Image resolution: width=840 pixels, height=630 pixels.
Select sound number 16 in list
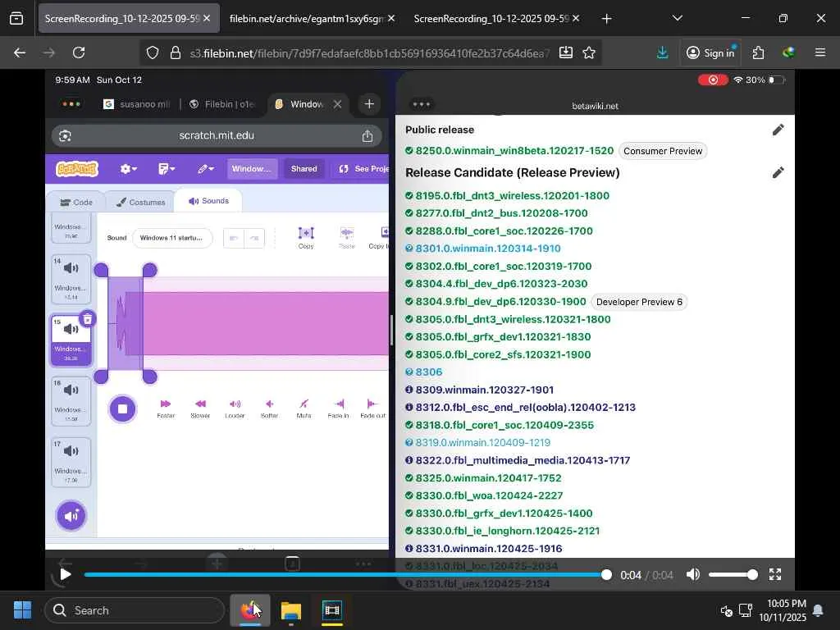71,400
